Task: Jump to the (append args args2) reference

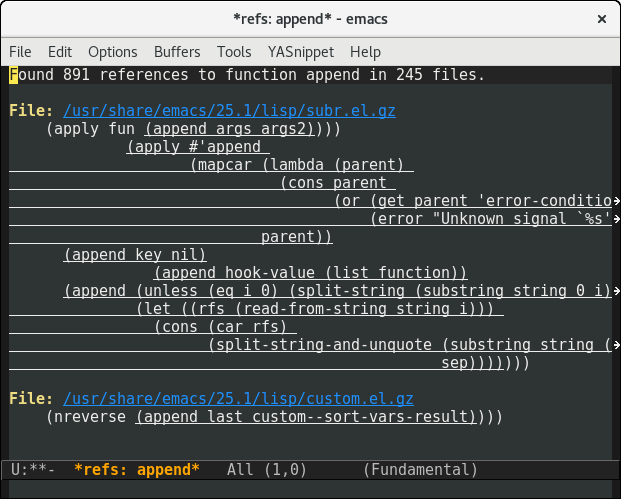Action: pyautogui.click(x=230, y=129)
